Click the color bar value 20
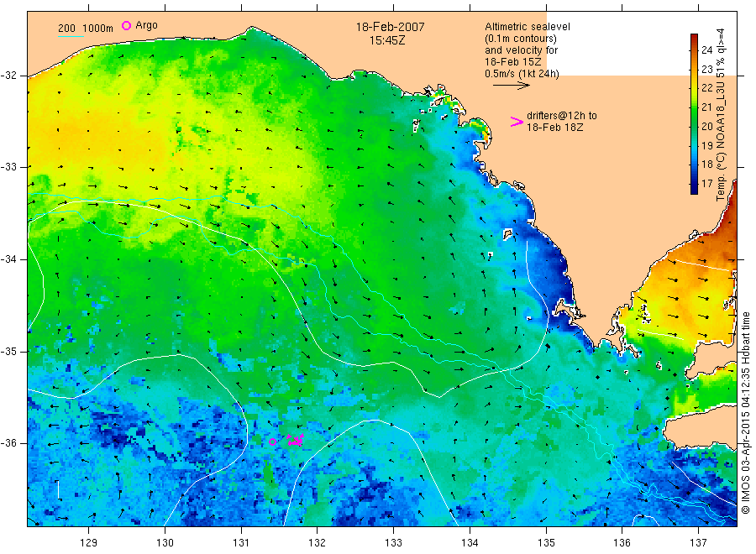 (x=706, y=126)
